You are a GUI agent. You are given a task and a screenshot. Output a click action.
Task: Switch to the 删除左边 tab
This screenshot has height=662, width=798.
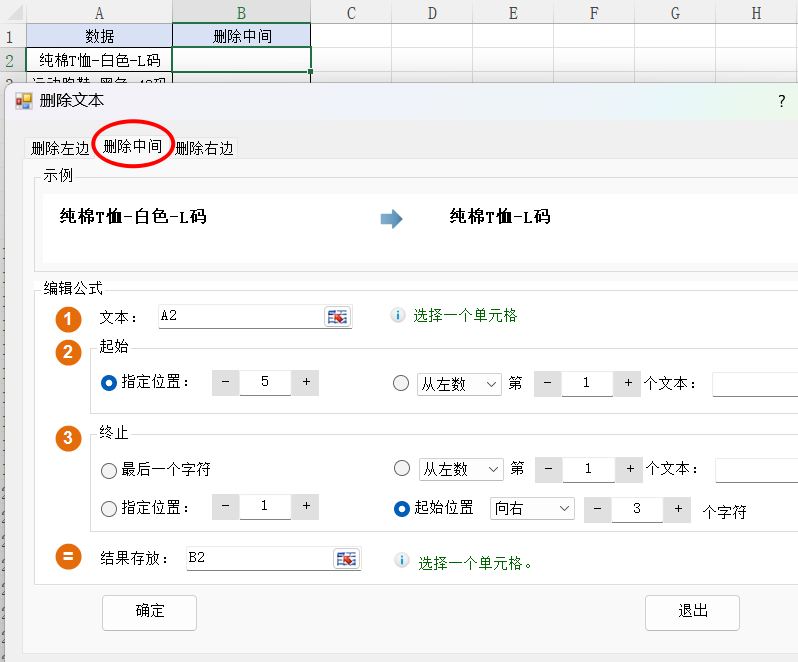[60, 149]
